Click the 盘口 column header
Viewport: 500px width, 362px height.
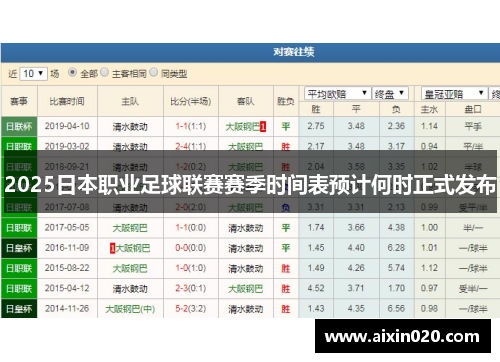(x=473, y=109)
